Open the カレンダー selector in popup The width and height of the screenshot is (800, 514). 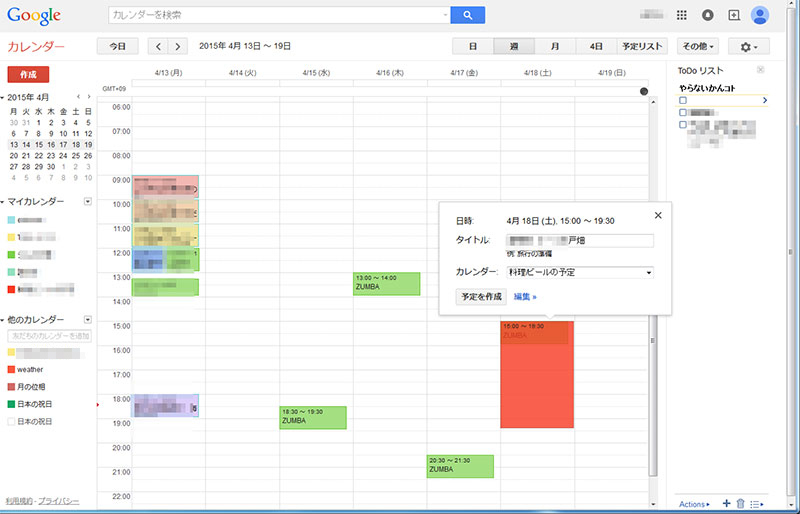[x=580, y=272]
